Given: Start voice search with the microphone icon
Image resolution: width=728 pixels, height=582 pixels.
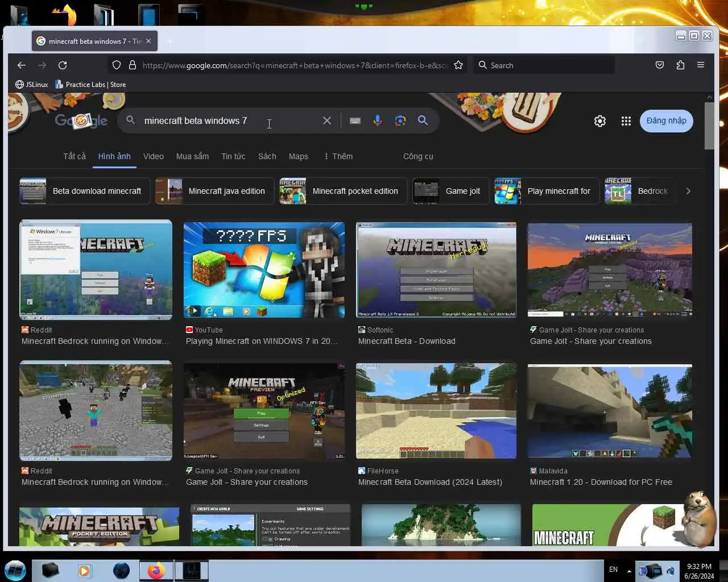Looking at the screenshot, I should pos(378,120).
